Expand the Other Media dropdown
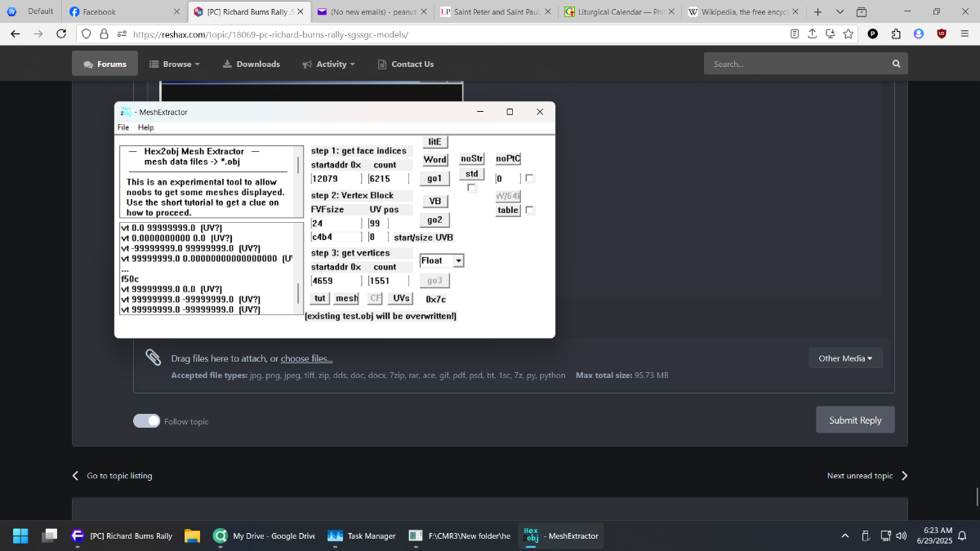 [x=845, y=358]
